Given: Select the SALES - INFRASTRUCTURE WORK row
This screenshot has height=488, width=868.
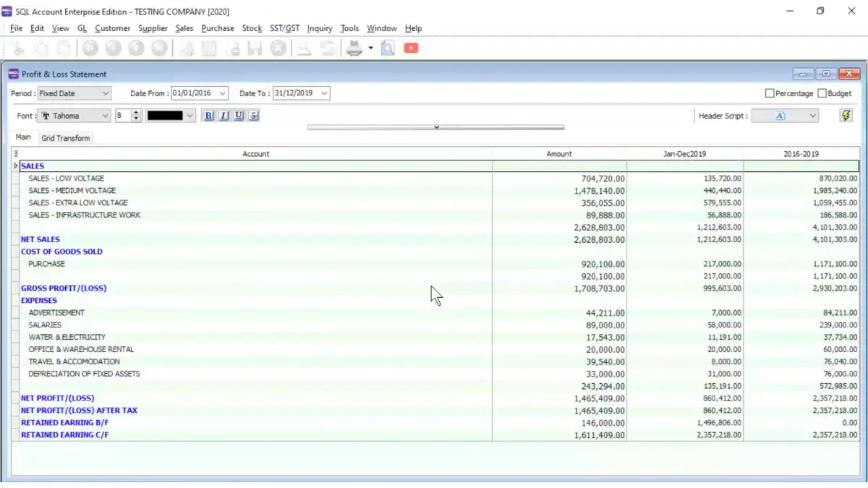Looking at the screenshot, I should click(x=435, y=215).
